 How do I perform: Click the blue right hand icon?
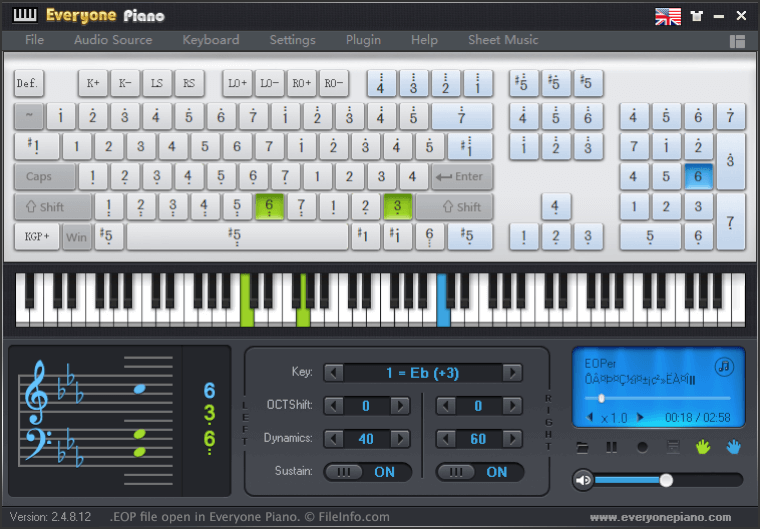[733, 446]
